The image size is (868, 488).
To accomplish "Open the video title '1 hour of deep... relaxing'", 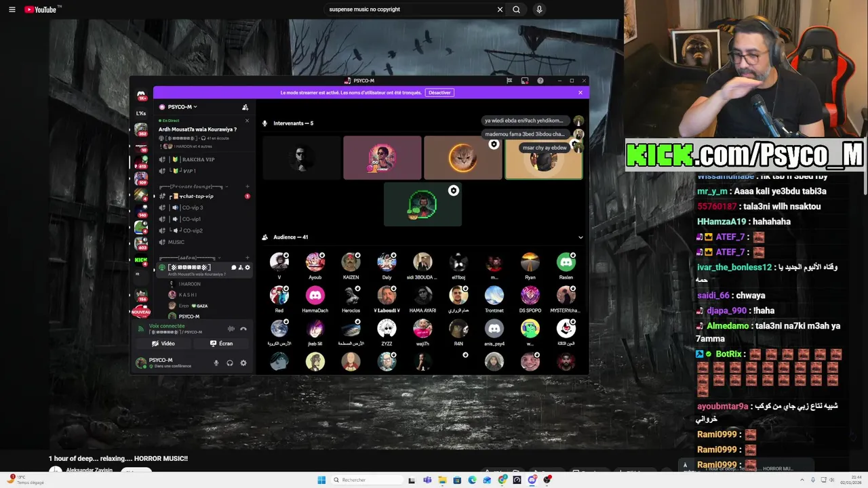I will pos(118,459).
